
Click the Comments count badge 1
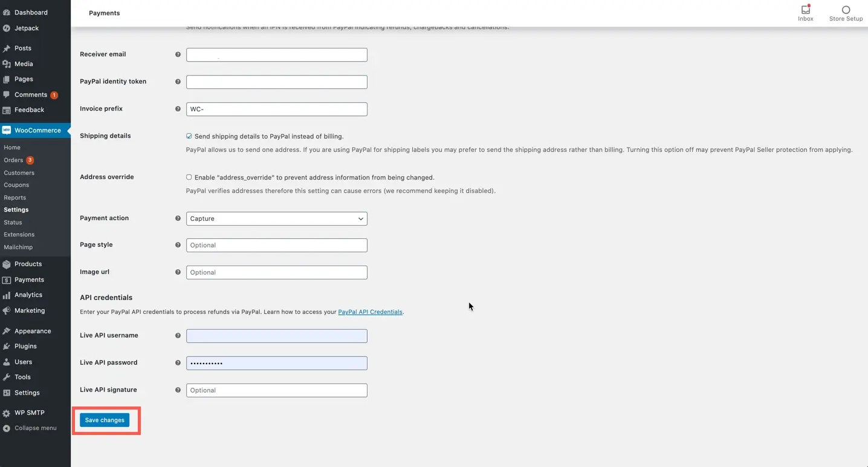(x=54, y=95)
